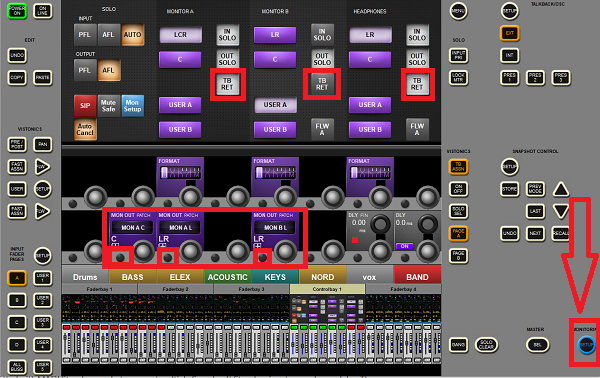Click the SOLO SEL button
The width and height of the screenshot is (600, 378).
click(458, 211)
